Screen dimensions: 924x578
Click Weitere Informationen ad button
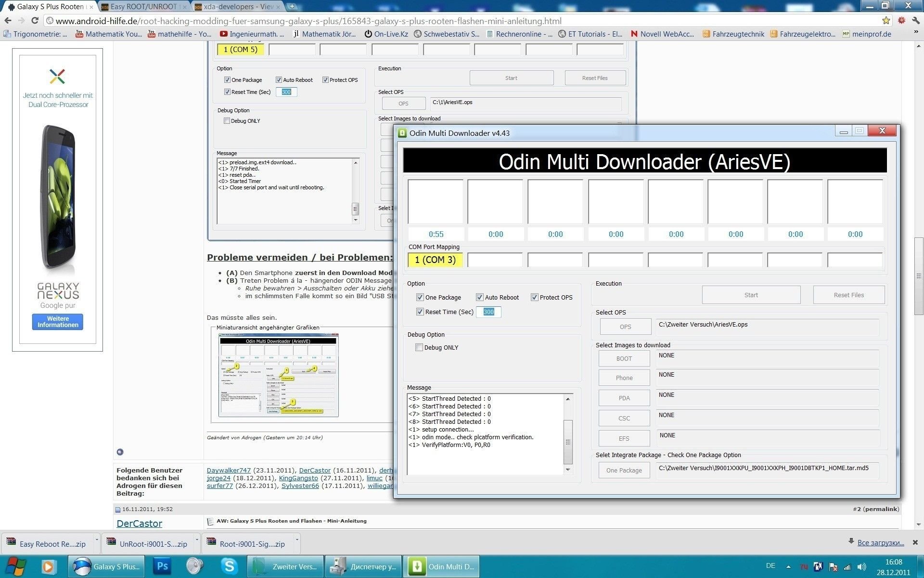tap(58, 322)
